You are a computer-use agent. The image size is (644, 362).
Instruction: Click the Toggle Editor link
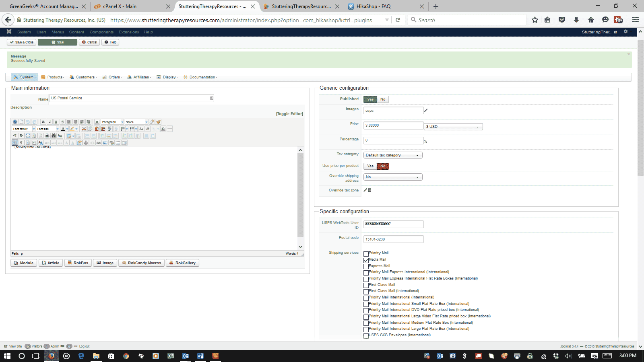pos(289,114)
